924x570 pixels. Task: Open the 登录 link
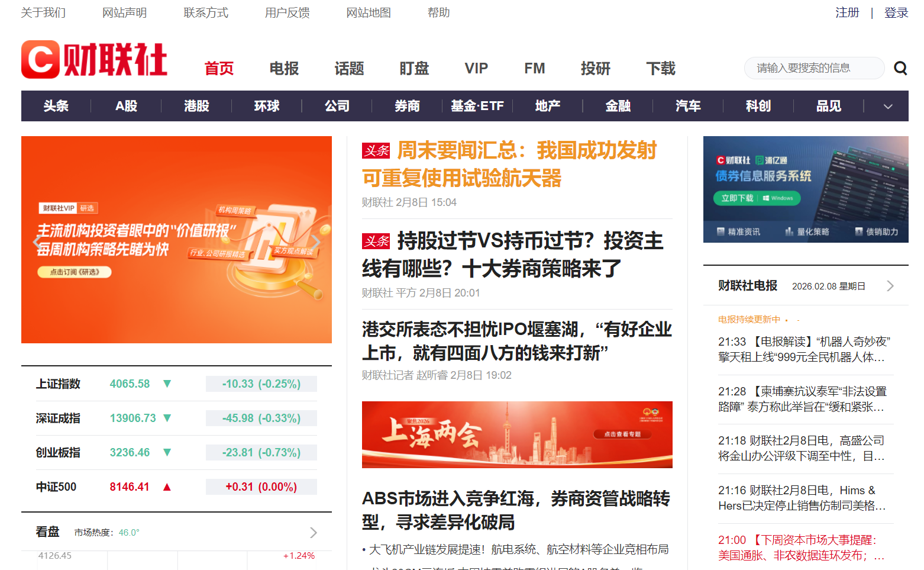click(x=896, y=12)
